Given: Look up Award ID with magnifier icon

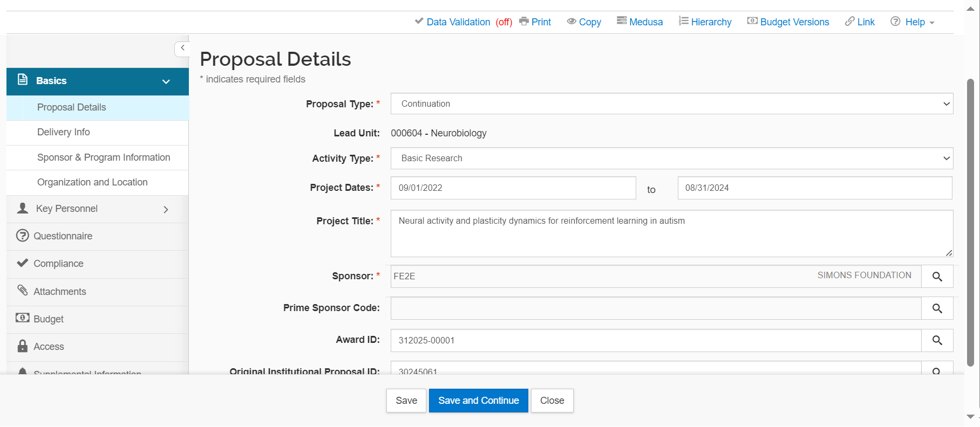Looking at the screenshot, I should pyautogui.click(x=937, y=340).
